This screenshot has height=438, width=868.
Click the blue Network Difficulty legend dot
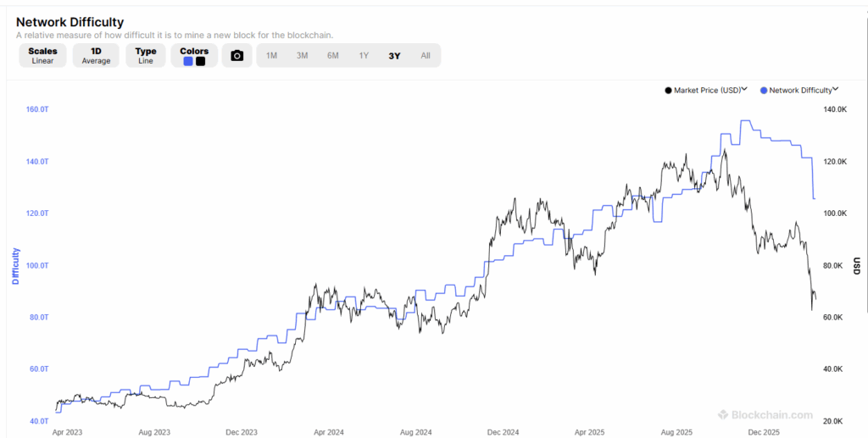[764, 90]
